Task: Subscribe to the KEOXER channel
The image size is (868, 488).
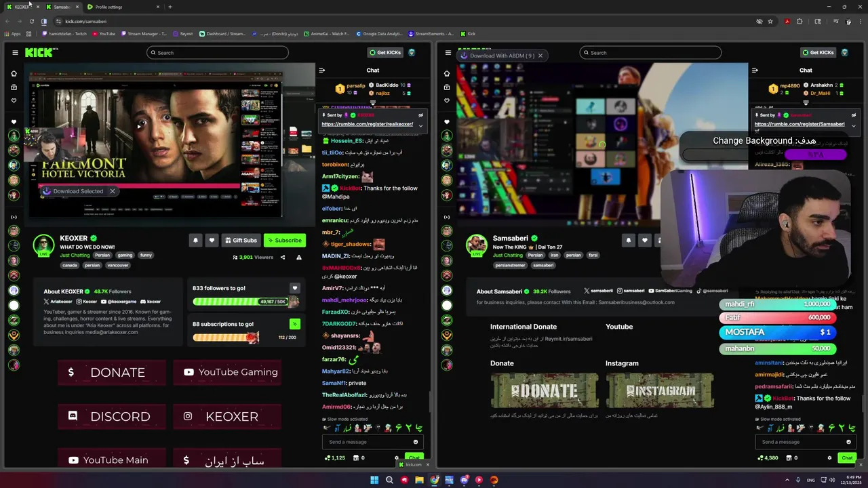Action: [x=284, y=240]
